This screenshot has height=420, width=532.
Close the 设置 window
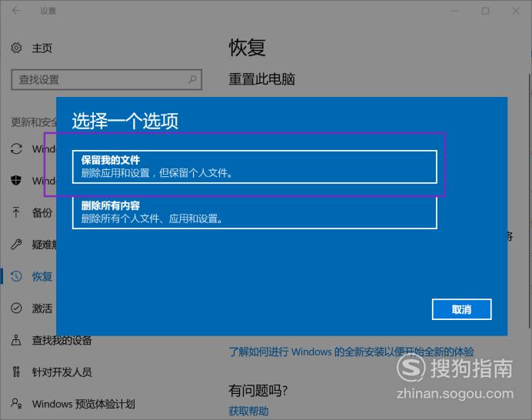[516, 11]
